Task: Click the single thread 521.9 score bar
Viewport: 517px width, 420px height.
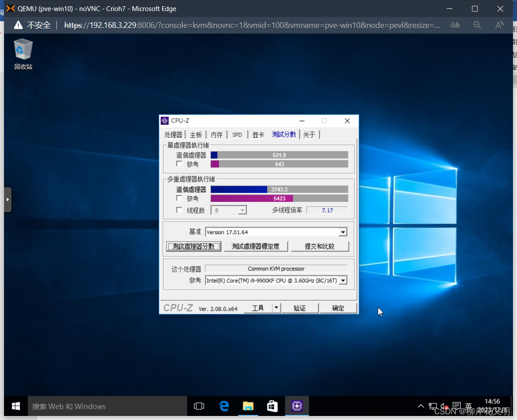Action: 279,155
